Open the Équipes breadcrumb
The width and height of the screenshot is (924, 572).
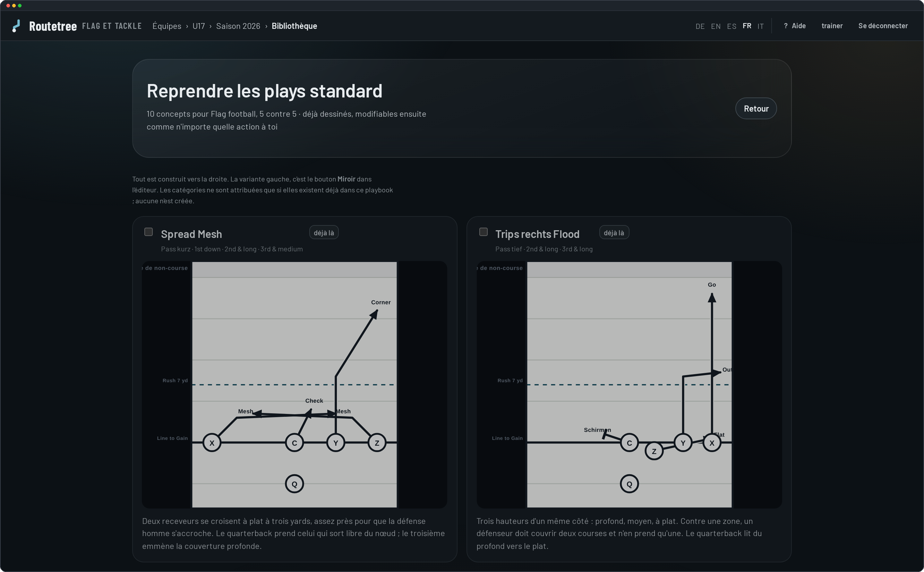point(167,26)
